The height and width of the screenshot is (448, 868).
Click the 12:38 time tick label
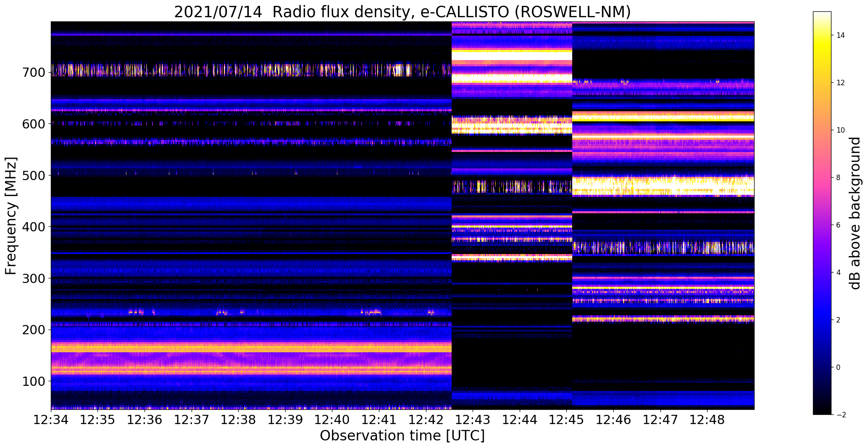pos(239,420)
